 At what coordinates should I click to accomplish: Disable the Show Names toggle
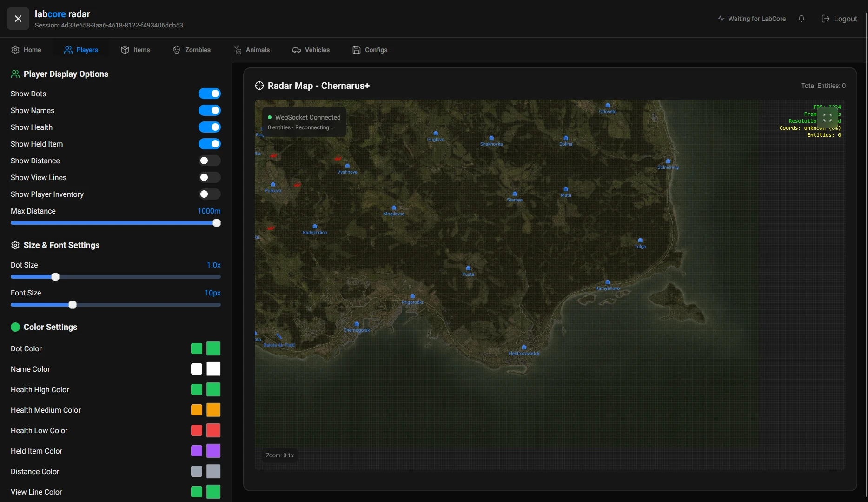(210, 110)
